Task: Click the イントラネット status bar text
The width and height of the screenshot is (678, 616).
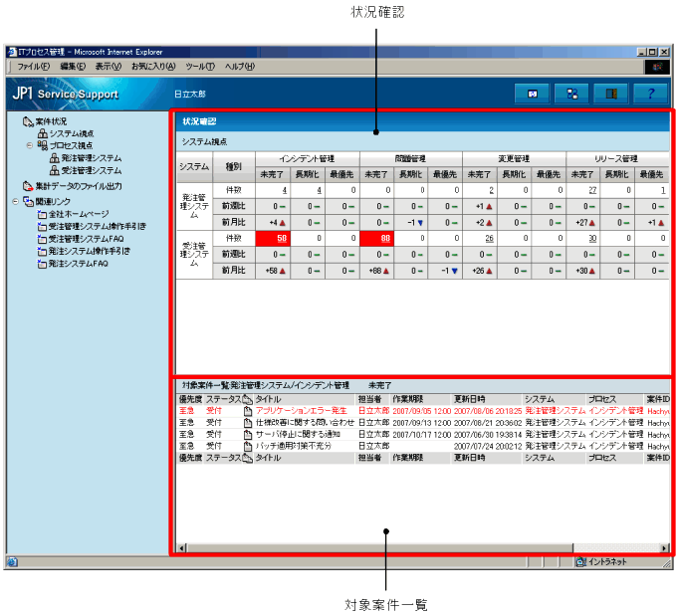Action: [x=606, y=562]
